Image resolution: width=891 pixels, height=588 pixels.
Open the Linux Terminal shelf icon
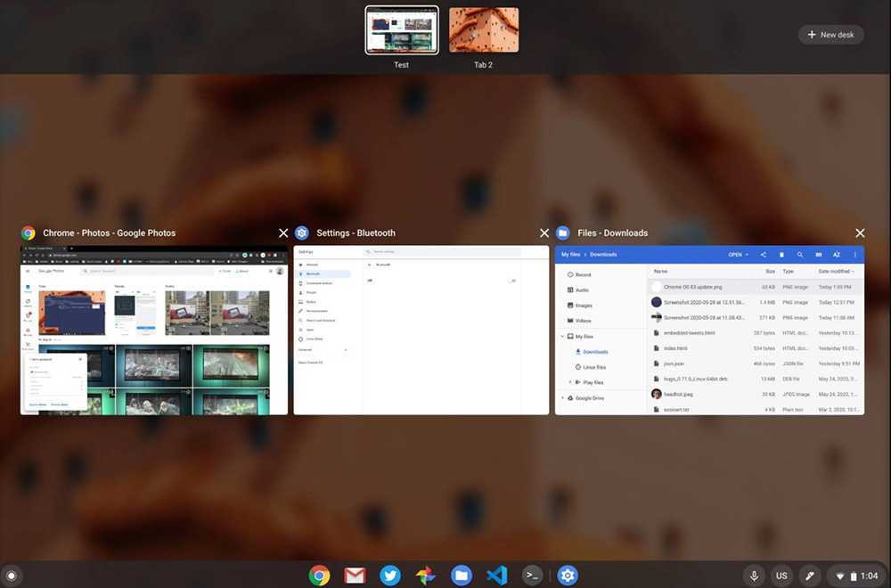coord(532,576)
